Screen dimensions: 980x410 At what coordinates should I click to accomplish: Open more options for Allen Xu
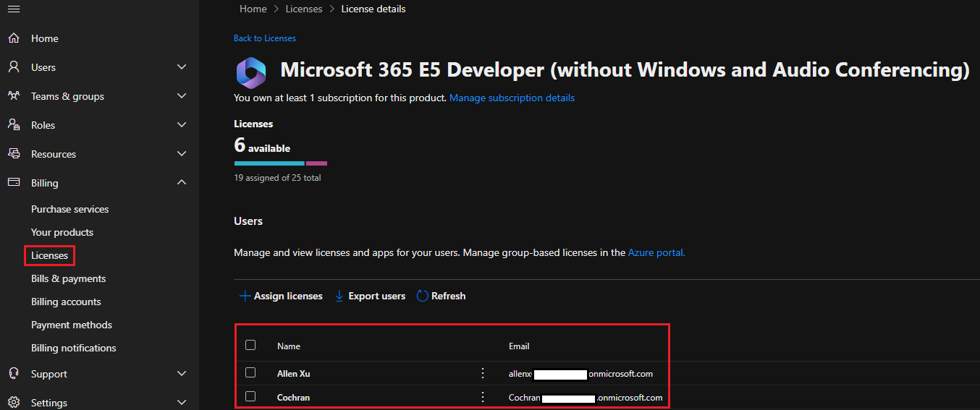483,374
